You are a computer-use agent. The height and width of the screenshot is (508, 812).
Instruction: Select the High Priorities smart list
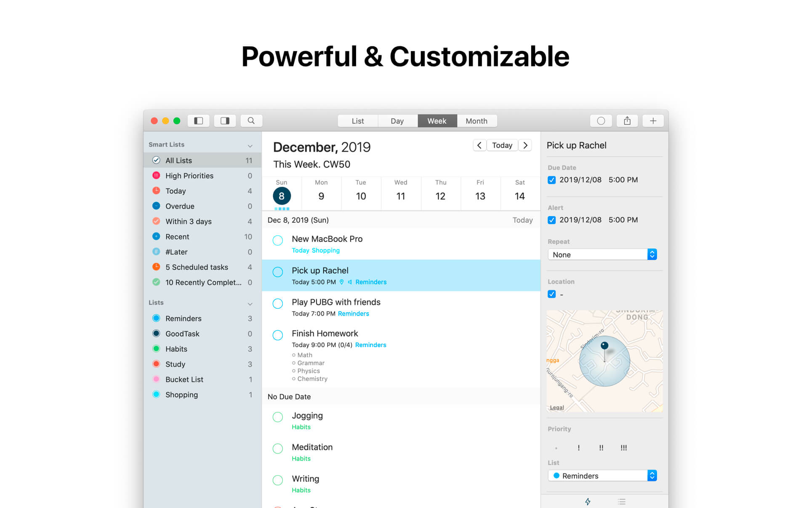189,175
